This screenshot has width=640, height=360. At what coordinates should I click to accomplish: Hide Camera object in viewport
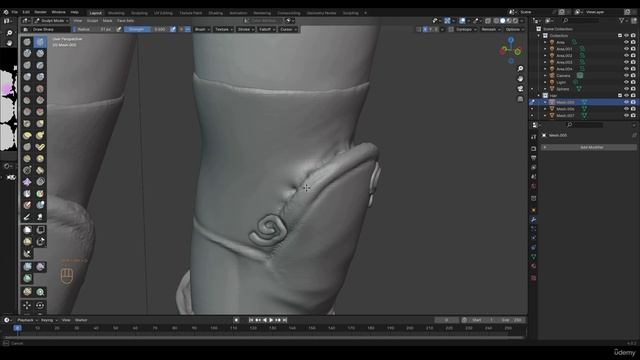pos(626,76)
